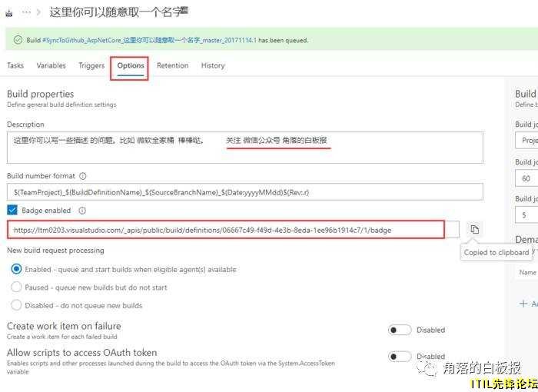The image size is (538, 392).
Task: Click the New build request processing label
Action: point(55,251)
